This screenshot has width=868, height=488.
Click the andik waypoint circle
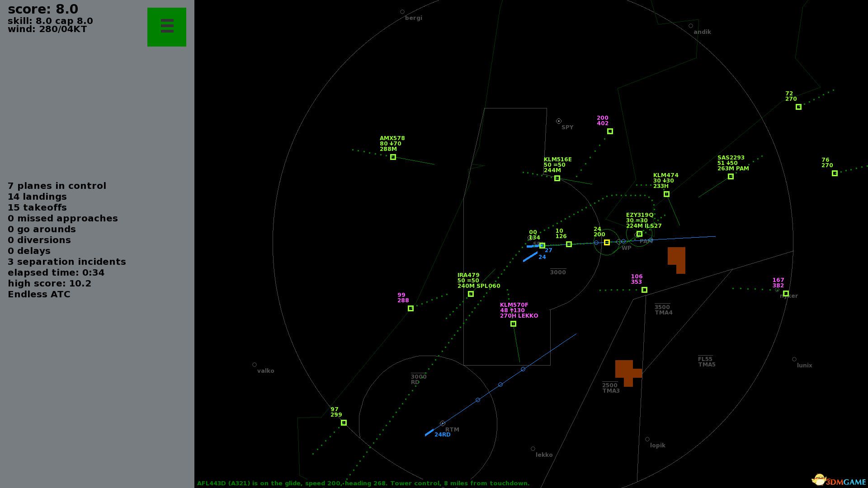coord(691,26)
